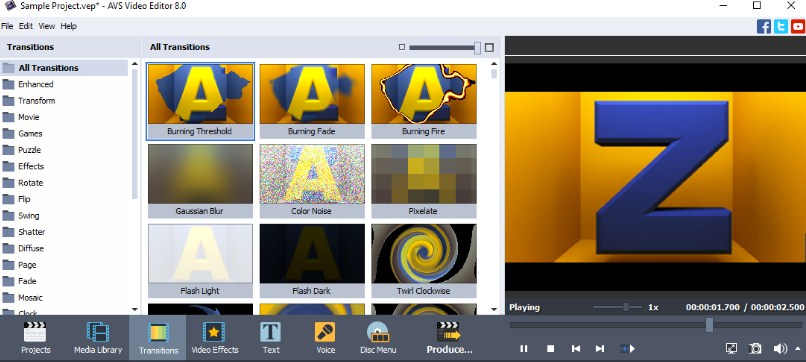Select the Pixelate transition
The height and width of the screenshot is (362, 806).
pos(424,181)
